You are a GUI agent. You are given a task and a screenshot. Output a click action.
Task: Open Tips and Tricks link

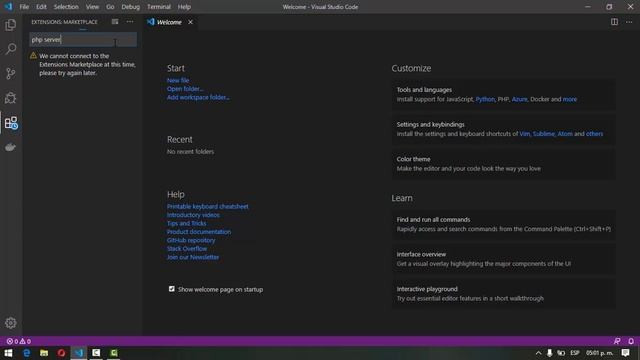[x=187, y=224]
